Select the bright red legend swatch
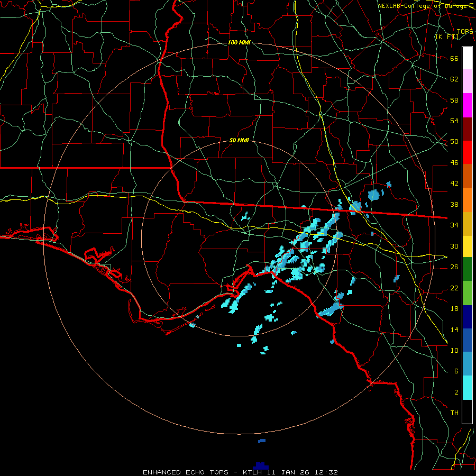Viewport: 476px width, 476px height. pyautogui.click(x=467, y=152)
